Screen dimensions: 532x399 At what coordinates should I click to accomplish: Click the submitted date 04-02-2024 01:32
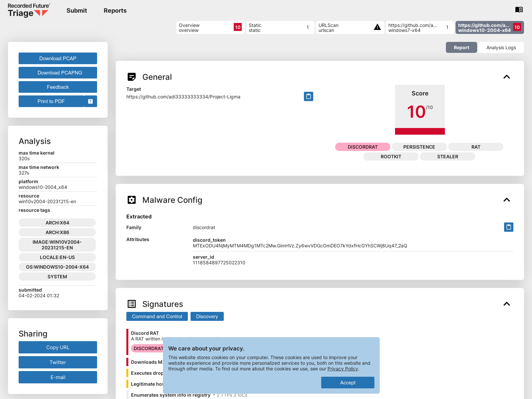click(x=39, y=296)
